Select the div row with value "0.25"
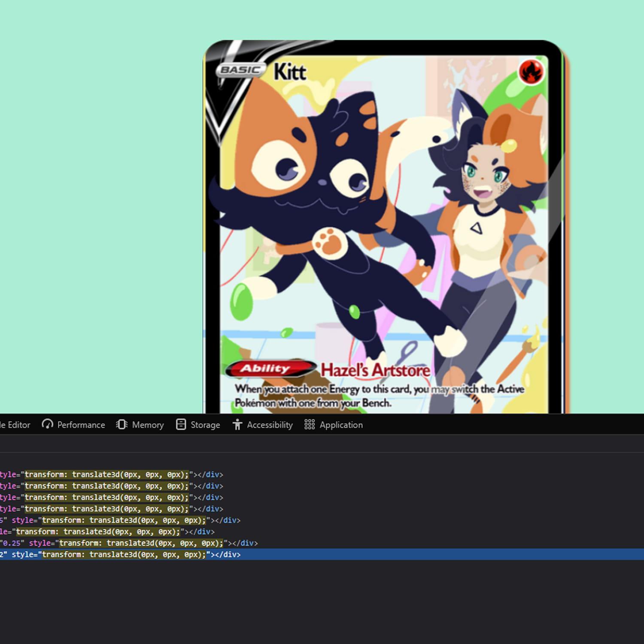This screenshot has height=644, width=644. 322,543
